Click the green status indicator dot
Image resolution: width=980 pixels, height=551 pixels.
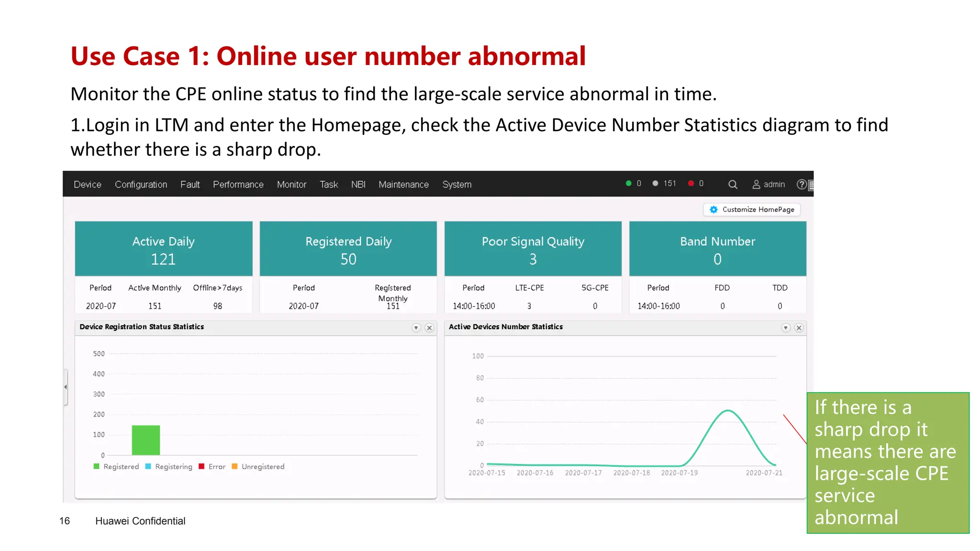tap(628, 183)
